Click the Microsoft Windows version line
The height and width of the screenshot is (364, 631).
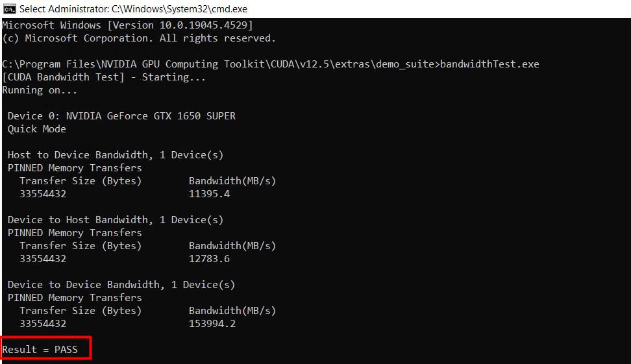(128, 25)
